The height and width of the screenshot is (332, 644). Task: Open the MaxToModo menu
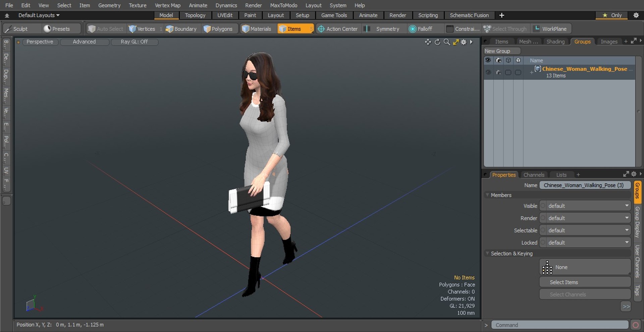[x=284, y=5]
